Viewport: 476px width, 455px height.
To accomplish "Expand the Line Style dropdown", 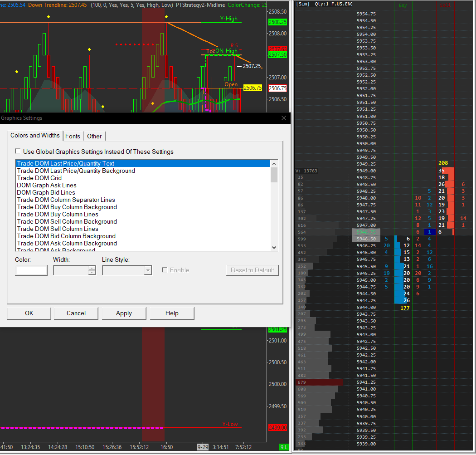I will click(x=148, y=270).
